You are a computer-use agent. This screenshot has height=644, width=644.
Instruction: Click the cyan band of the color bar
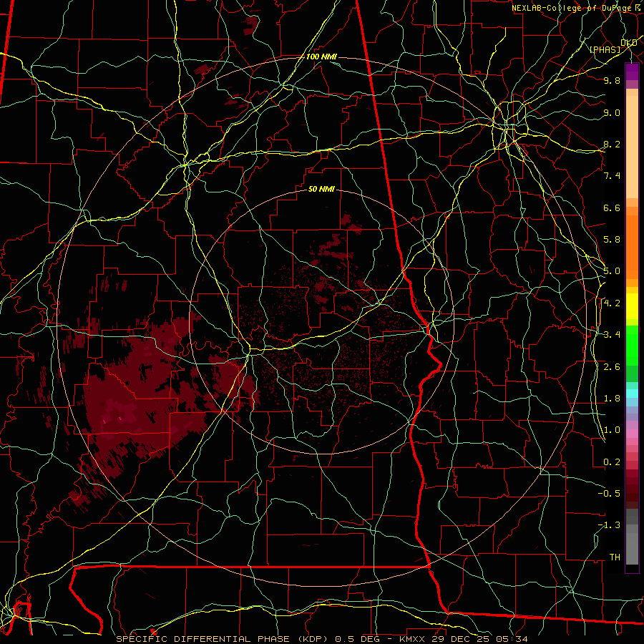(632, 394)
